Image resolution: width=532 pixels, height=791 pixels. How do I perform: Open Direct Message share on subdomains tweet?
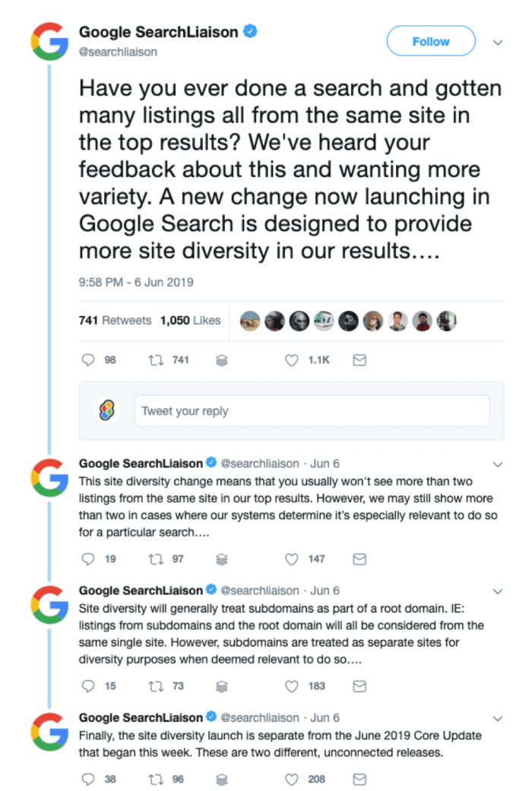coord(359,686)
